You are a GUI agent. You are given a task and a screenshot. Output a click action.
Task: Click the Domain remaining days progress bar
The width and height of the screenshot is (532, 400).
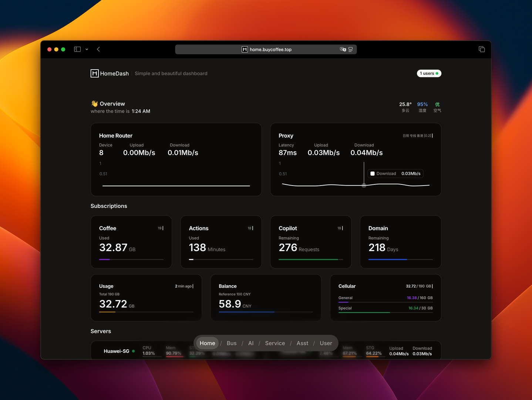400,260
